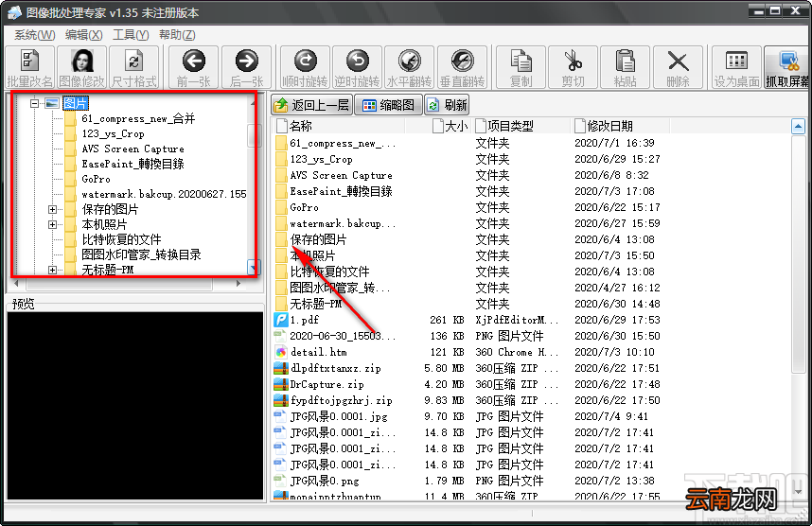The image size is (812, 526).
Task: Open the 批量改名 batch rename tool
Action: click(29, 67)
